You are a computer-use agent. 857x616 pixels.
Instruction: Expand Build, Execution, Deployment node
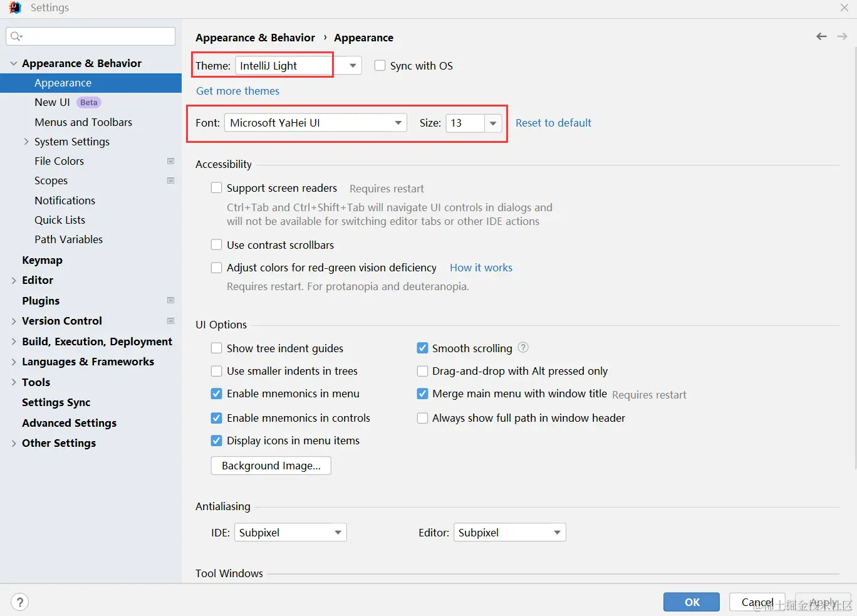coord(13,342)
